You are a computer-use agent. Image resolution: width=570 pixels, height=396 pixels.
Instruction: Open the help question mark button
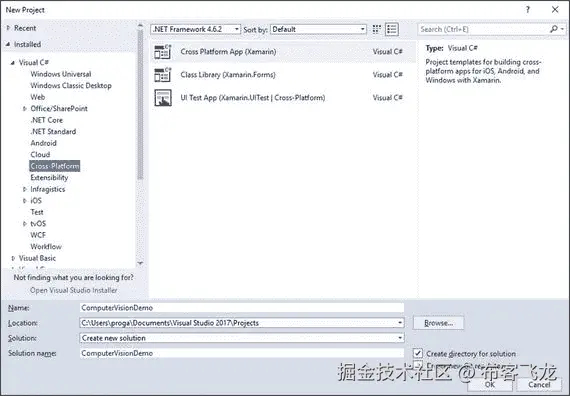tap(527, 10)
